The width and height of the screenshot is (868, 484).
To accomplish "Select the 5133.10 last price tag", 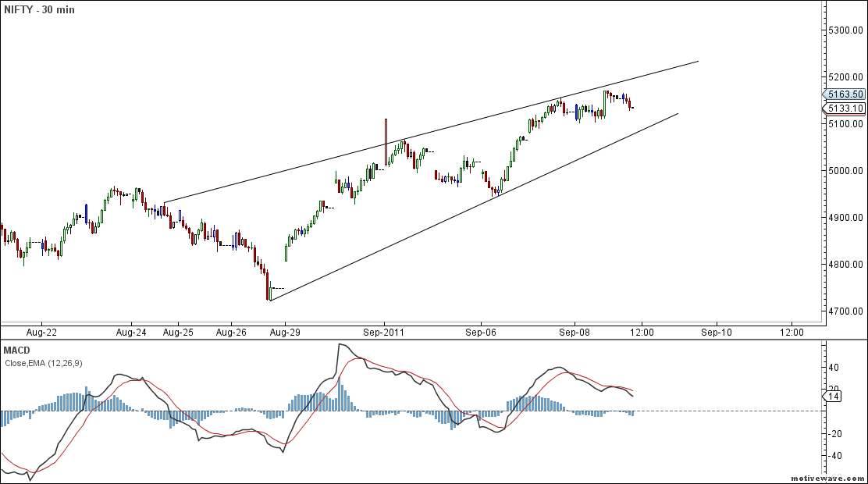I will point(846,109).
